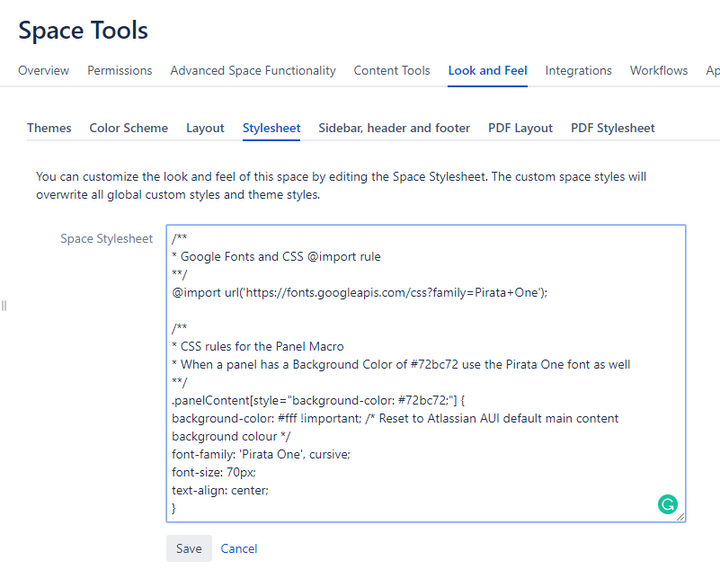Image resolution: width=720 pixels, height=570 pixels.
Task: Click the Stylesheet sub-tab
Action: click(271, 128)
